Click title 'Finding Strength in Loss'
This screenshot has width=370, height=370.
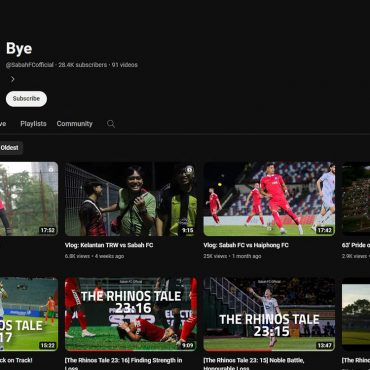(123, 363)
